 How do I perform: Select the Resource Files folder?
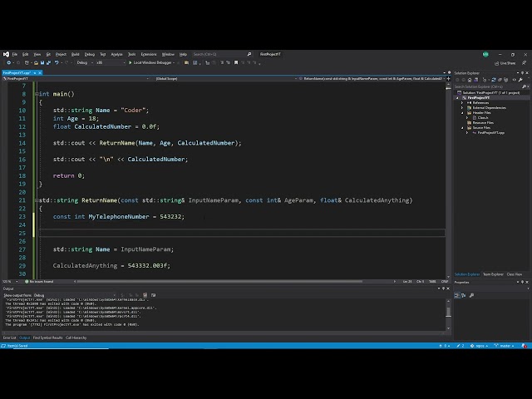483,123
